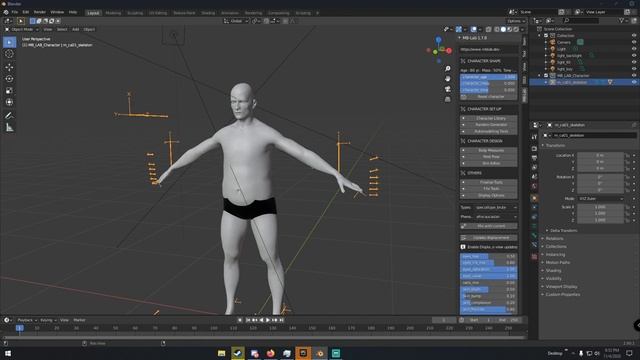Click the File Tools button
Screen dimensions: 640x360
tap(489, 189)
